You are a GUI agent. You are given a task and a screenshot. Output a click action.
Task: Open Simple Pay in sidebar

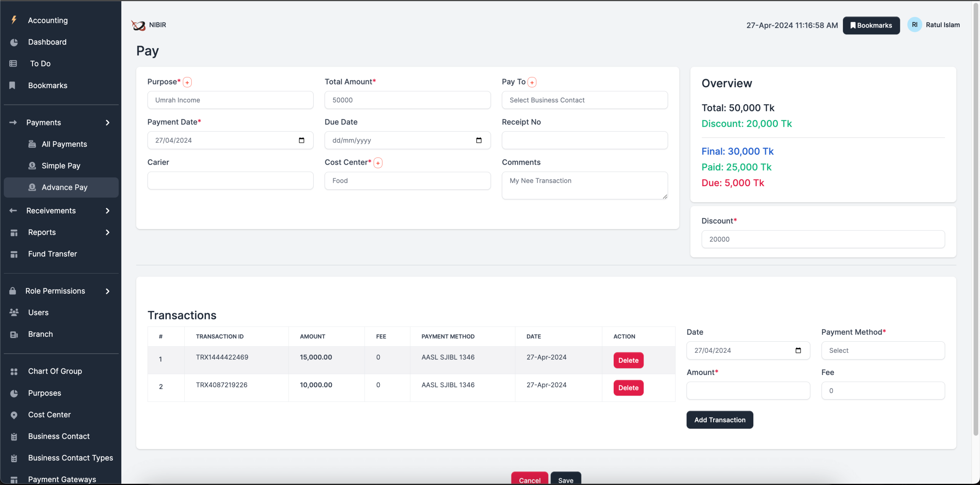61,166
